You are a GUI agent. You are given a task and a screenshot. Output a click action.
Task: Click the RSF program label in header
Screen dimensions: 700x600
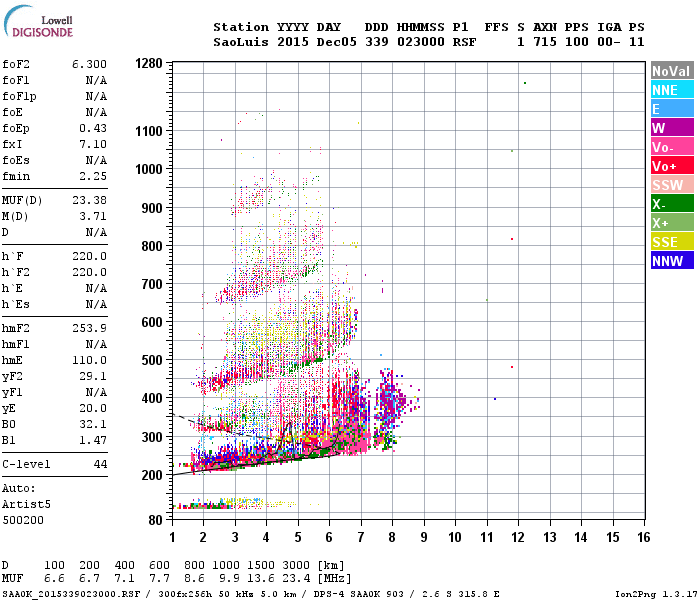coord(464,42)
